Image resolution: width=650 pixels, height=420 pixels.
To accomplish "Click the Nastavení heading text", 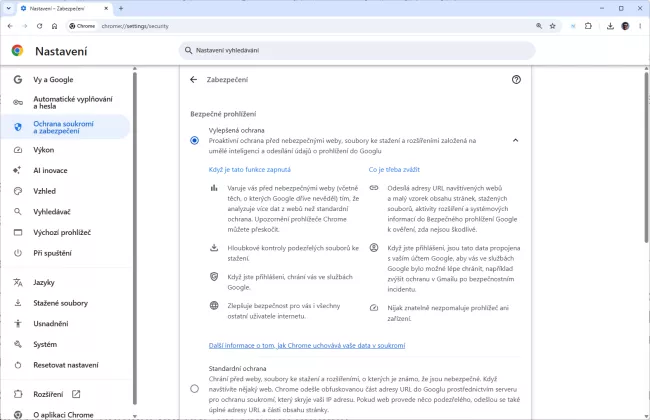I will point(61,51).
